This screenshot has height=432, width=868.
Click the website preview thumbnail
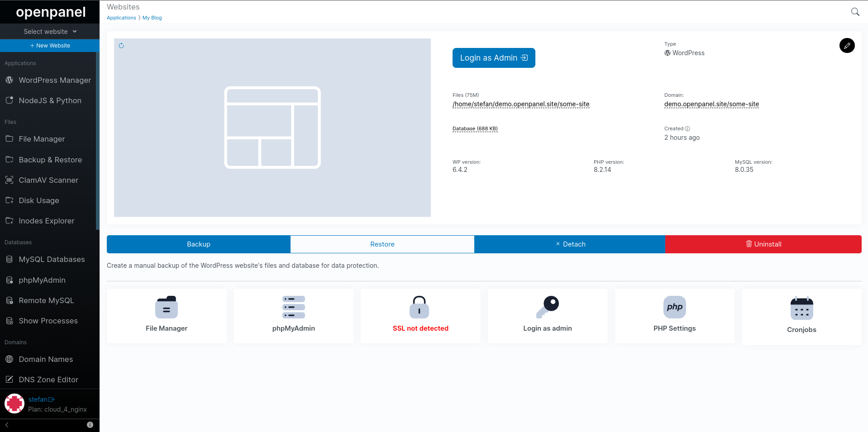(272, 128)
